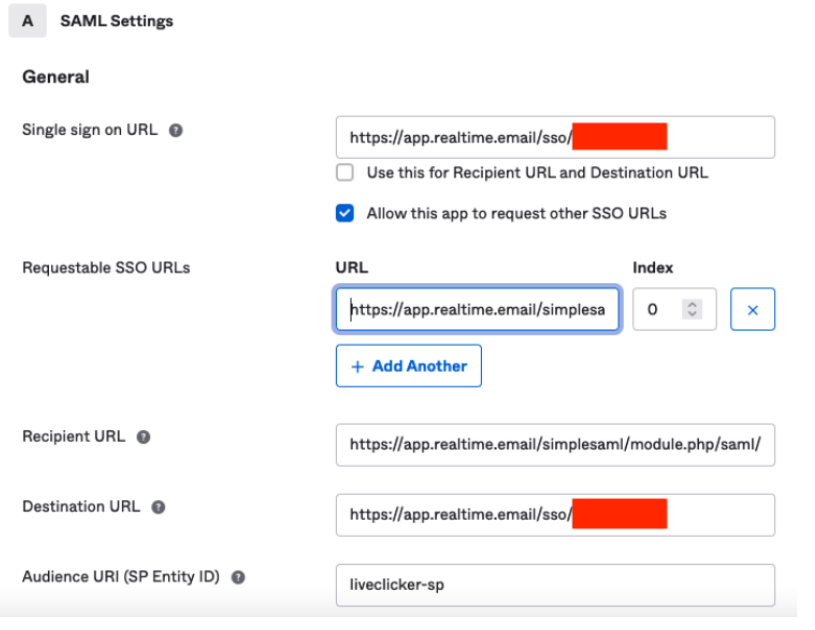Click inside the Index number field
Image resolution: width=815 pixels, height=630 pixels.
[x=660, y=310]
